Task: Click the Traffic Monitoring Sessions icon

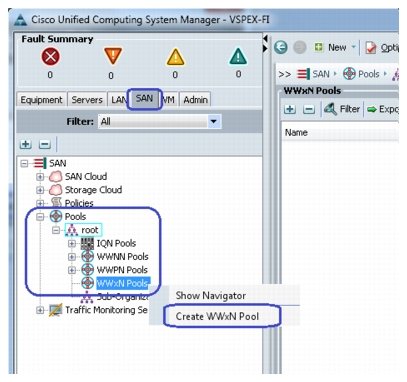Action: click(55, 310)
